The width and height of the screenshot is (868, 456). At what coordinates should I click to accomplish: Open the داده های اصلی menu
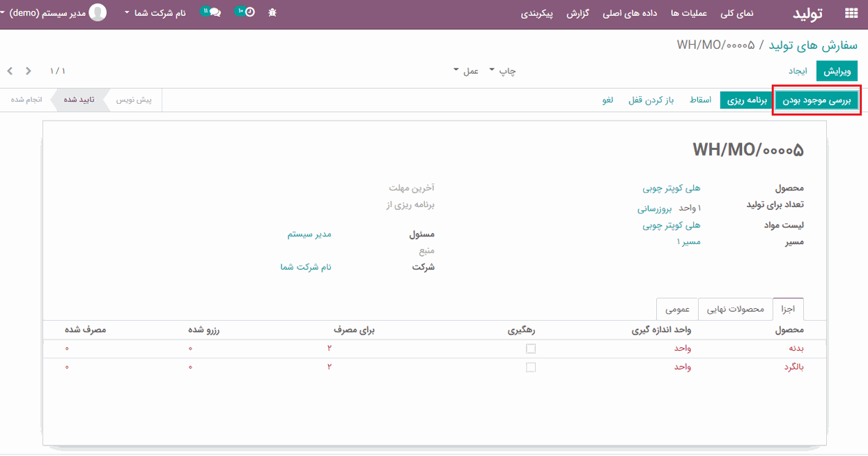tap(630, 13)
